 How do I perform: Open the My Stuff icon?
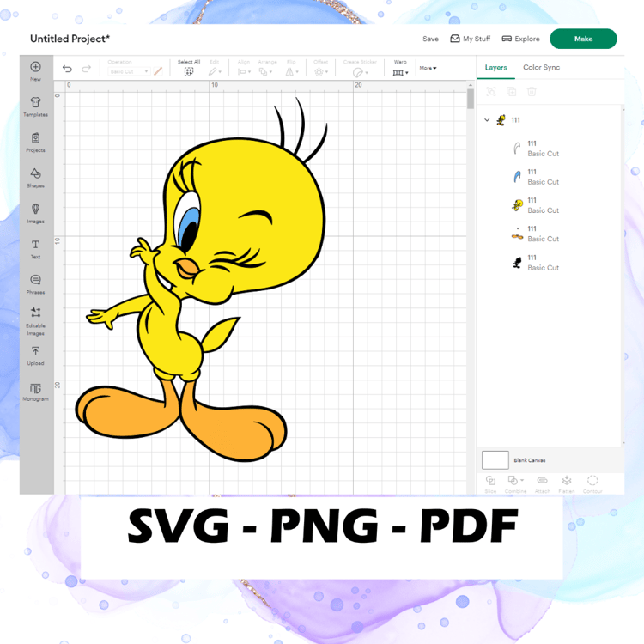click(x=454, y=39)
